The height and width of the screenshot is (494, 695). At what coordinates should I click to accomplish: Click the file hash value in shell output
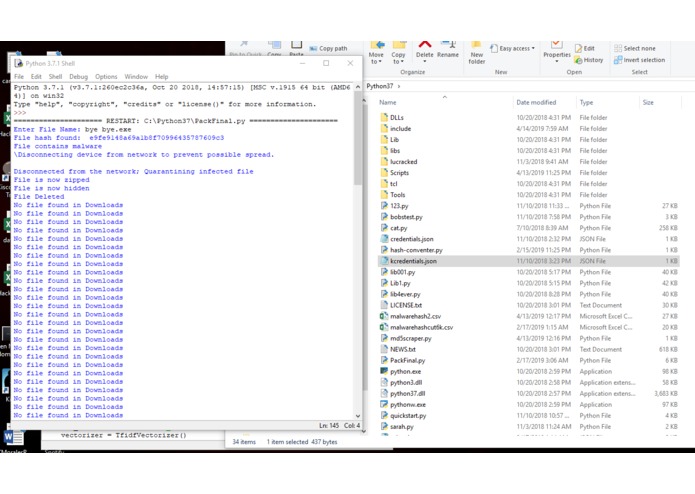[156, 138]
